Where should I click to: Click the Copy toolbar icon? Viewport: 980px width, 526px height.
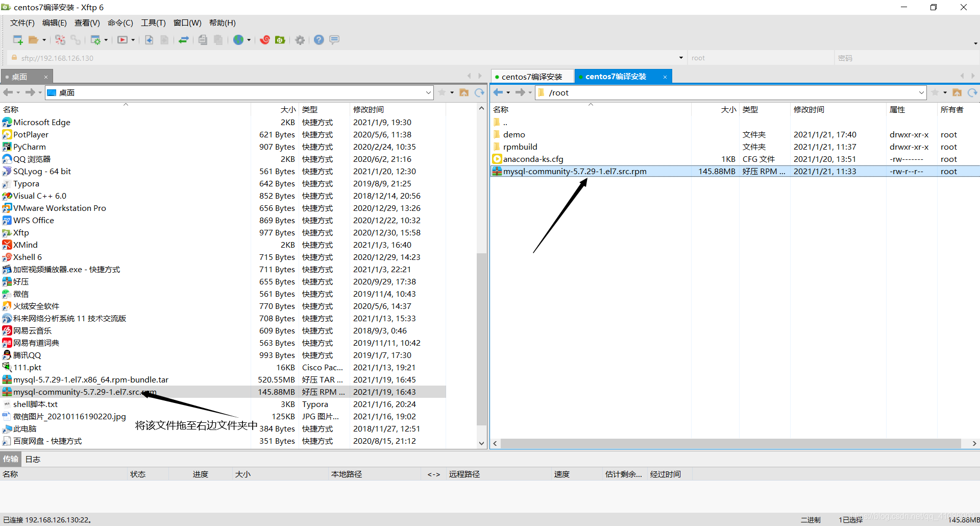(203, 40)
